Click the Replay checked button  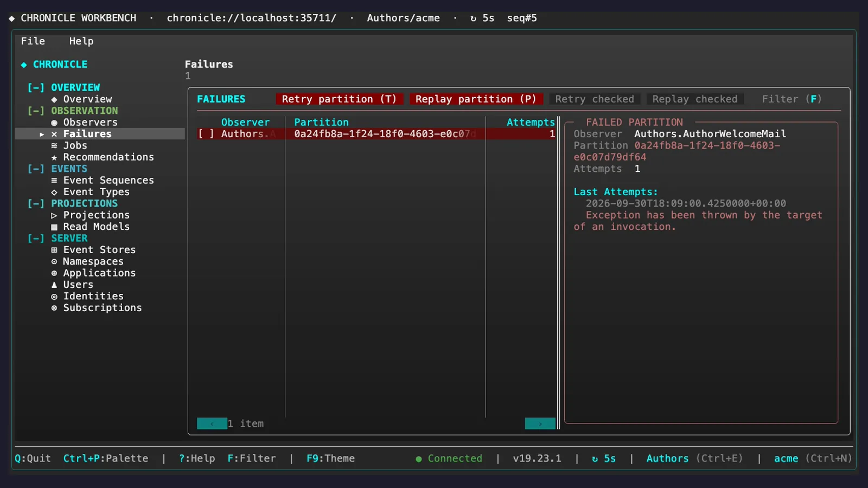[x=695, y=99]
